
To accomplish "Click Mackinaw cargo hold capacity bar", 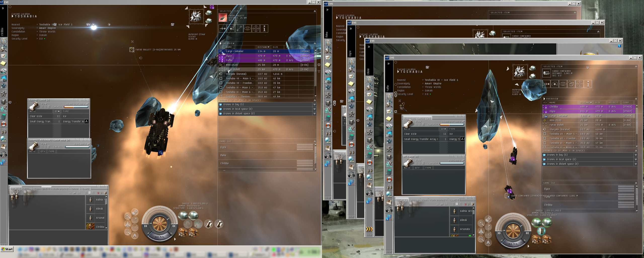I will click(x=77, y=147).
